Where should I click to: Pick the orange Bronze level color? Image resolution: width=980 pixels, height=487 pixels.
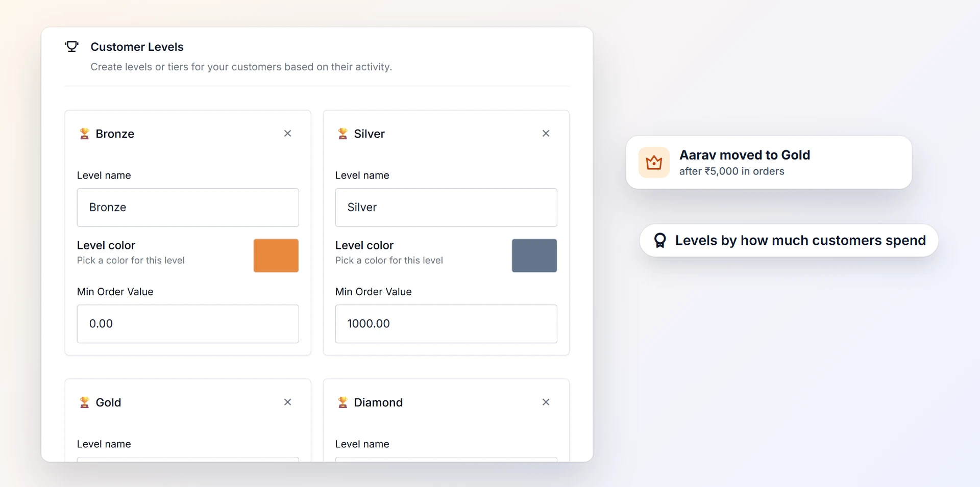pyautogui.click(x=276, y=255)
